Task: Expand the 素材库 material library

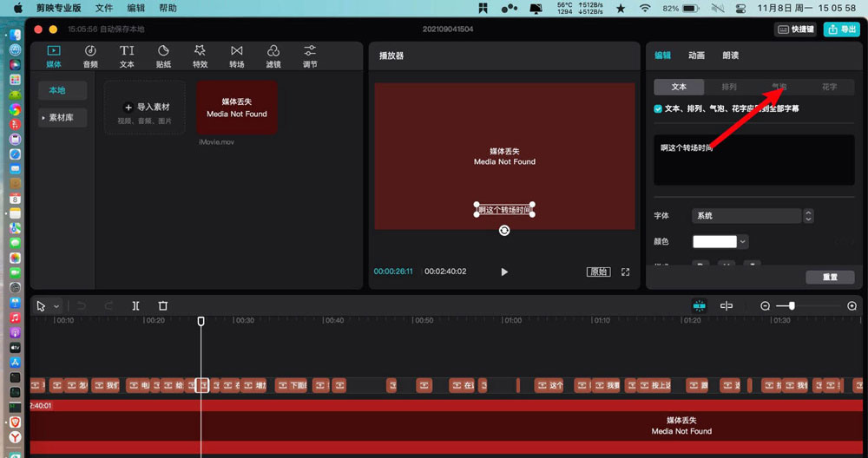Action: pyautogui.click(x=62, y=117)
